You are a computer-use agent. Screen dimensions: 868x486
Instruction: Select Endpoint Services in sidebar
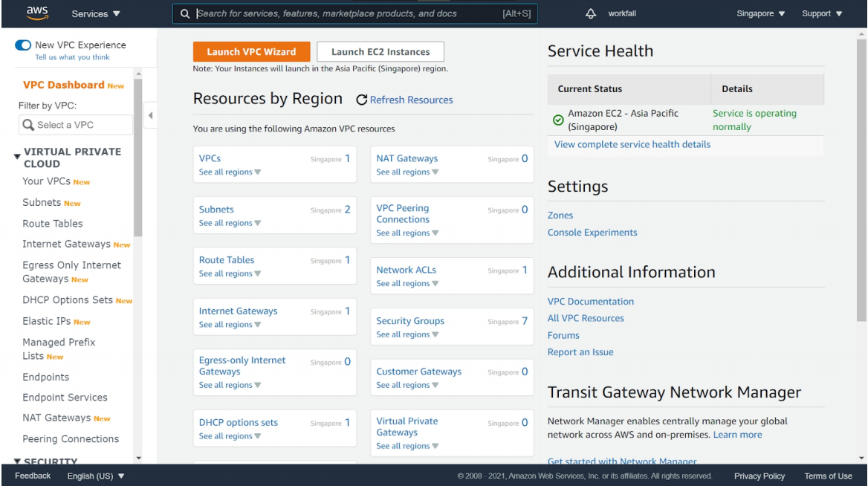tap(65, 398)
